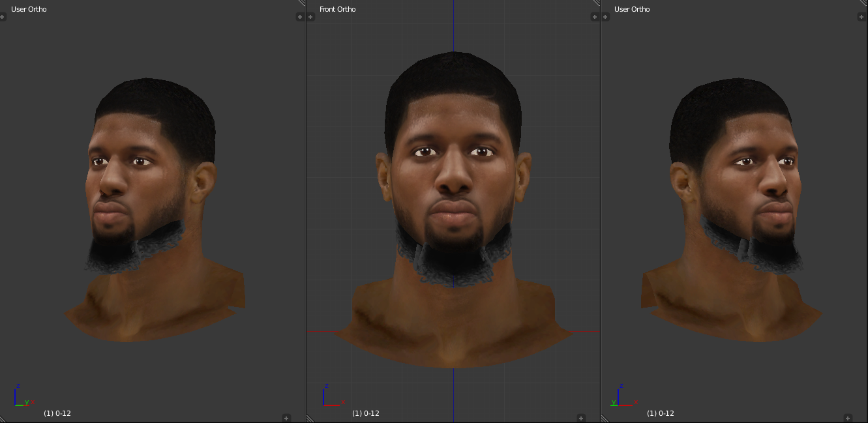Viewport: 868px width, 423px height.
Task: Click the red Y label on the left axis gizmo
Action: tap(27, 402)
